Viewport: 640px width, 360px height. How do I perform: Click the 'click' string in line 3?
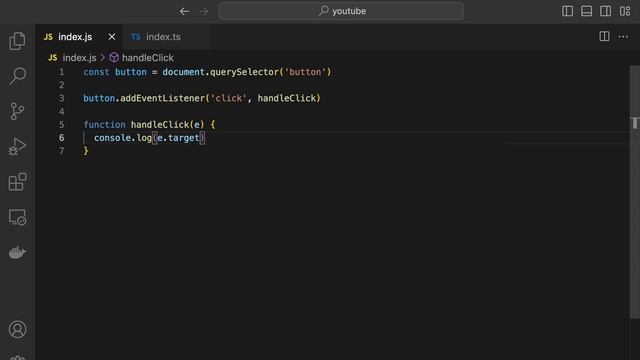[x=229, y=98]
